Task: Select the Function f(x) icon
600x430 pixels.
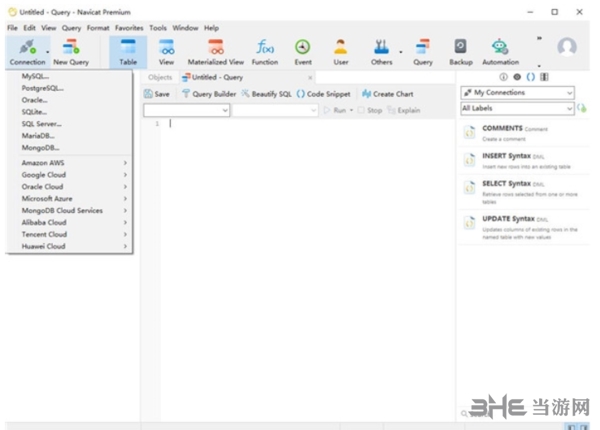Action: tap(265, 52)
